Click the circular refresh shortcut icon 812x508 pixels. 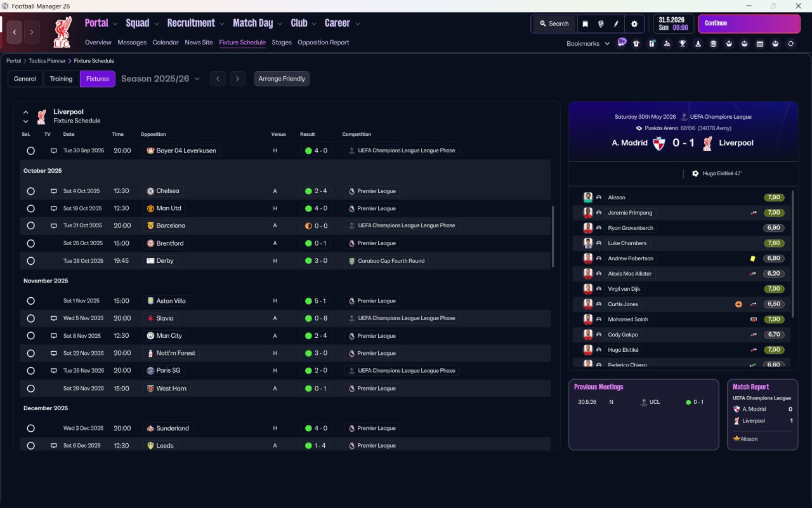[x=790, y=44]
